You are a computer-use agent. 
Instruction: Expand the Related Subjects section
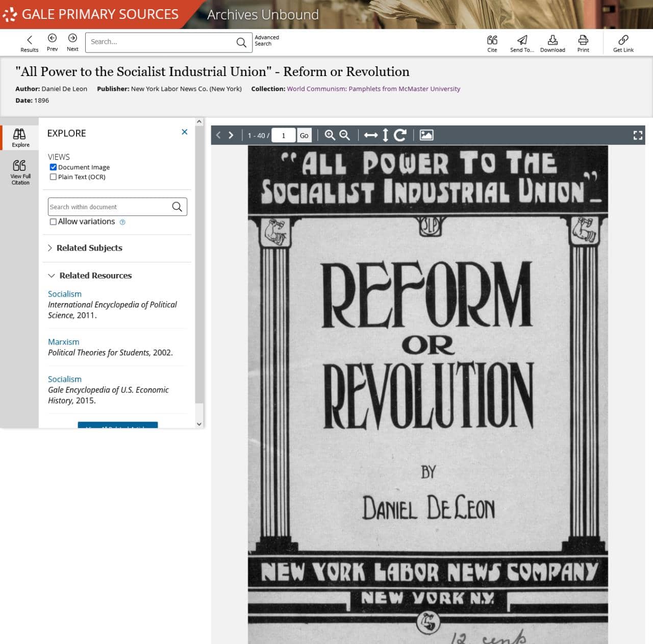(85, 248)
